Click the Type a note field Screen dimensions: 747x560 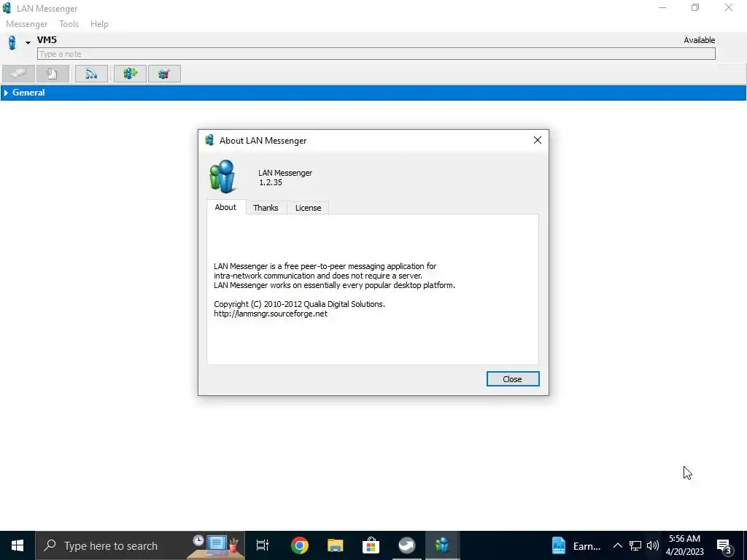[x=376, y=54]
